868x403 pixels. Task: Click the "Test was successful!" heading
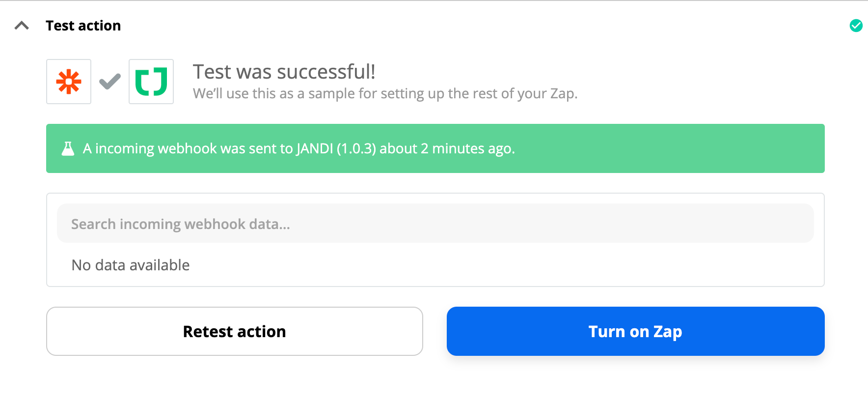click(284, 72)
